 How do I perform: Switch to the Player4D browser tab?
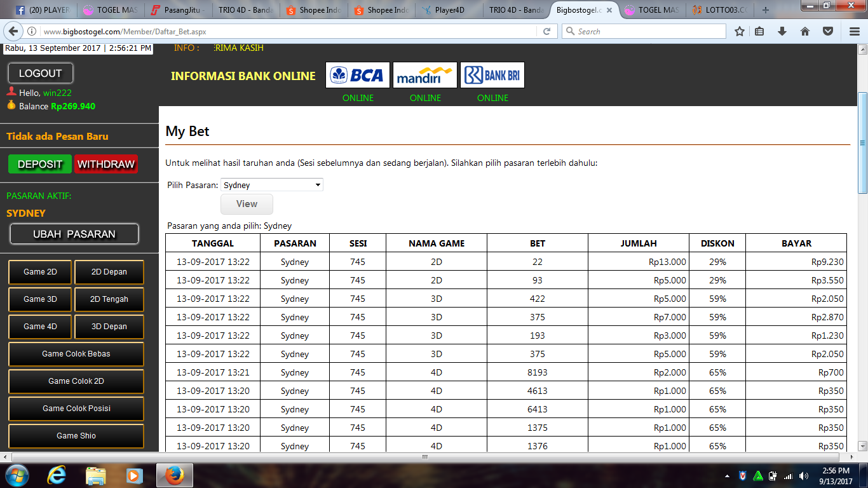pyautogui.click(x=449, y=10)
